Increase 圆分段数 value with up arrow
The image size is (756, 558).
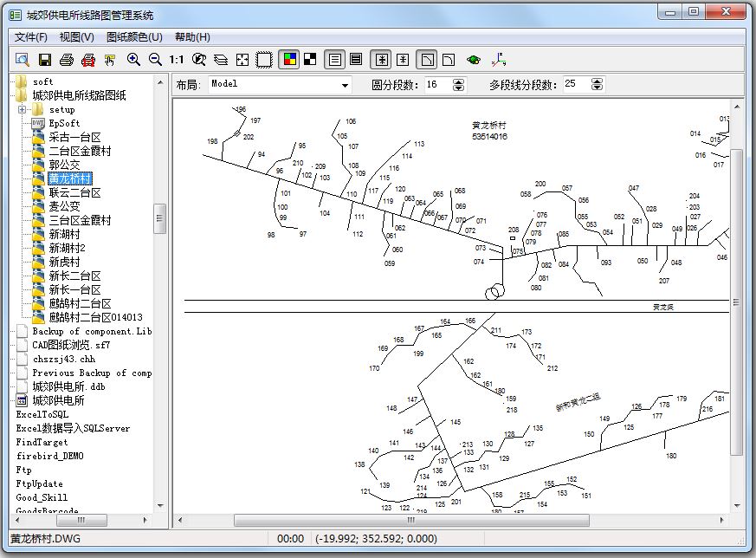click(x=459, y=81)
